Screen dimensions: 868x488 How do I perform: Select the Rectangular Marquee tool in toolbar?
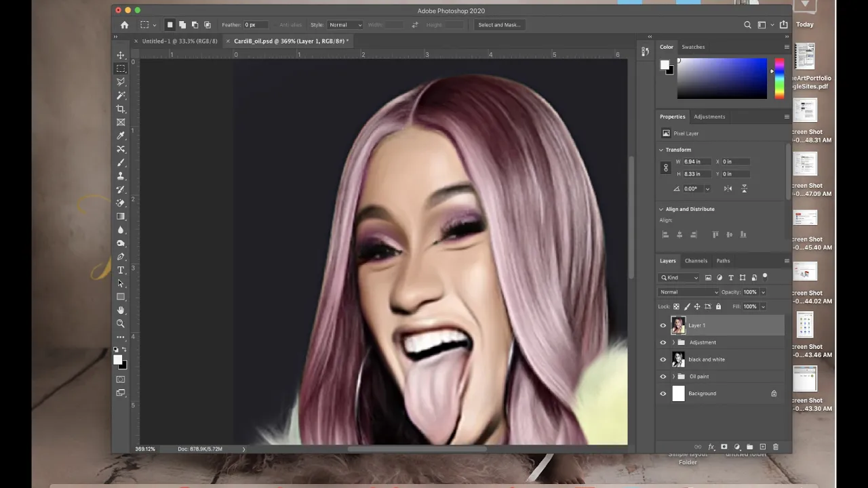[121, 68]
